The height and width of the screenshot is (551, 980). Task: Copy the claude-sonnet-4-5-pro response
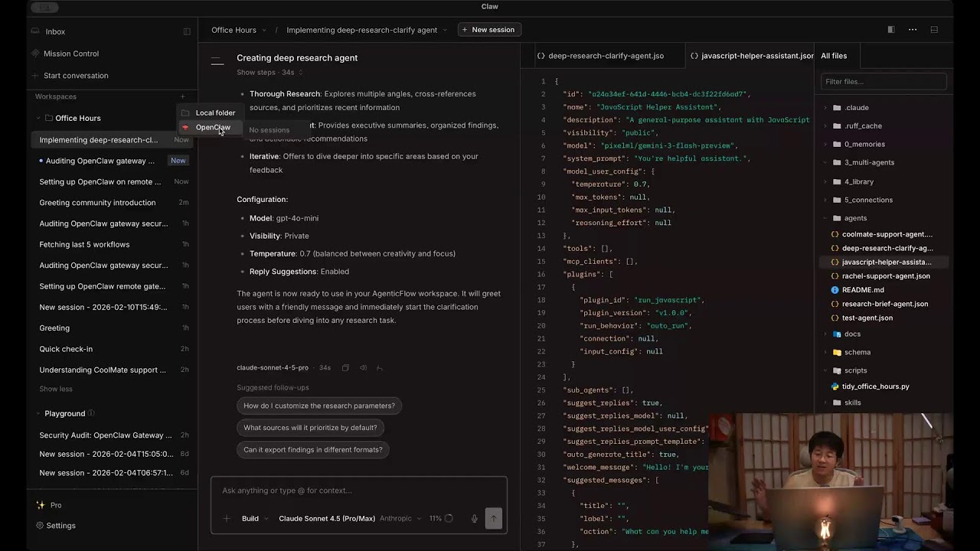tap(345, 368)
